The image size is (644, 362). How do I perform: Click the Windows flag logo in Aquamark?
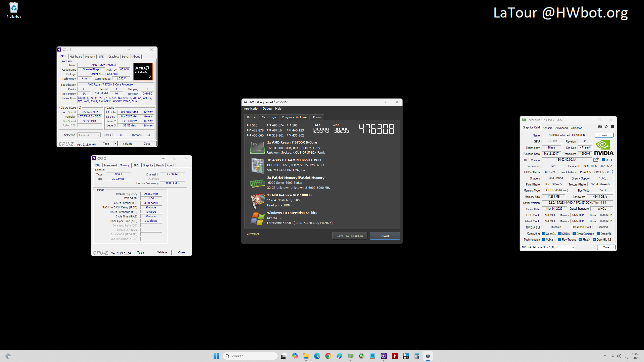coord(257,218)
